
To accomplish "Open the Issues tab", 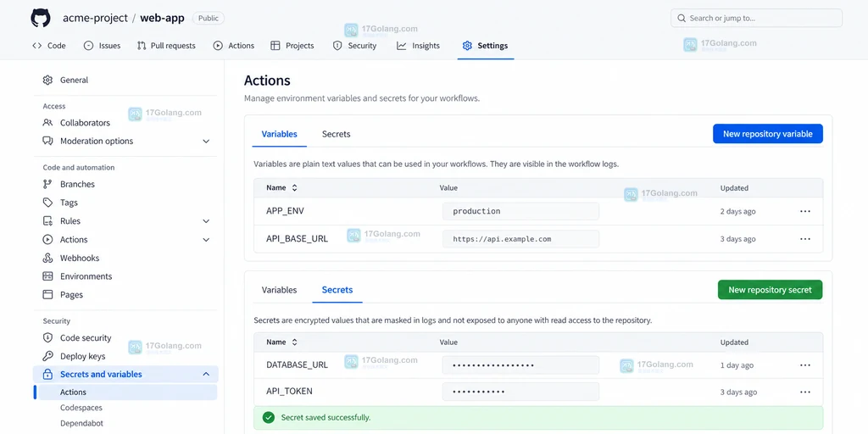I will coord(102,46).
